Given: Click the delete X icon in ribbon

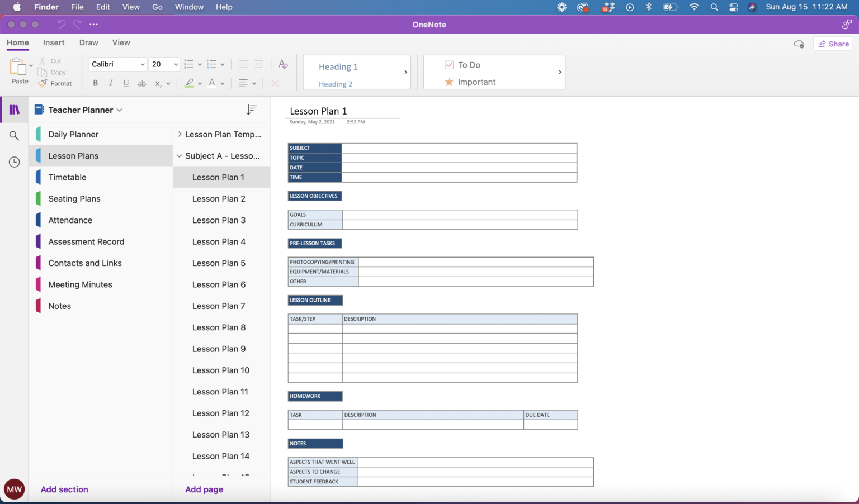Looking at the screenshot, I should [275, 83].
